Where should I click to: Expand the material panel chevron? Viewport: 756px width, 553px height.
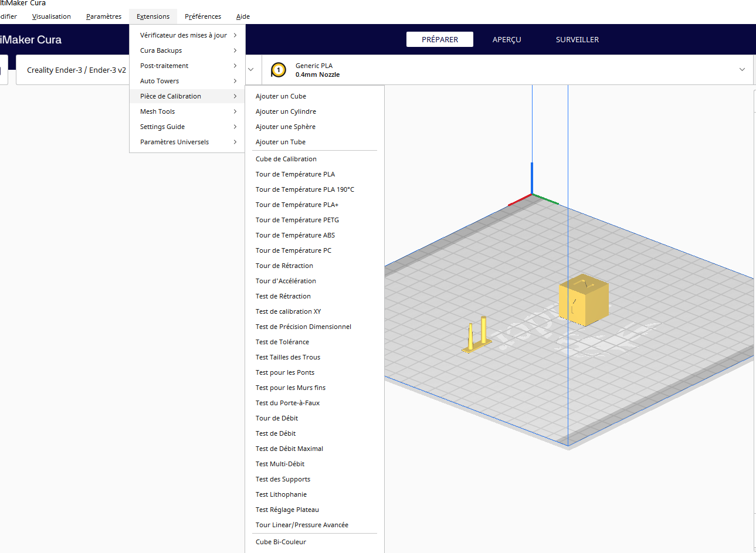click(x=742, y=70)
